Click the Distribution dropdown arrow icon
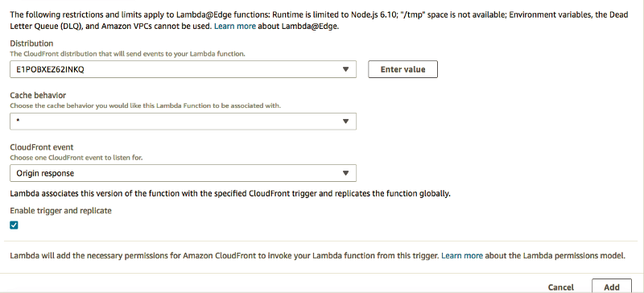Viewport: 644px width, 293px height. (346, 69)
